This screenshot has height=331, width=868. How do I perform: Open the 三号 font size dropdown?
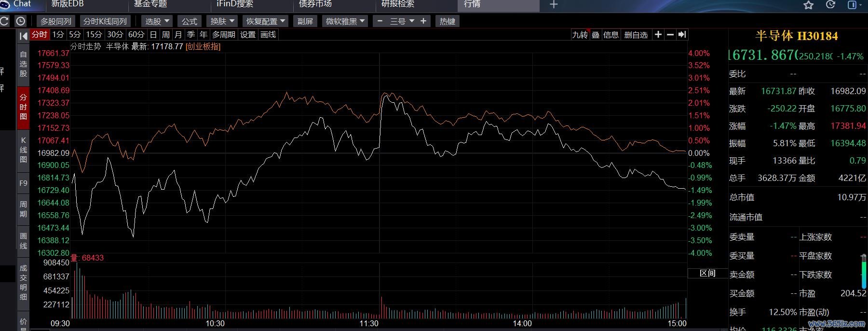(x=402, y=21)
